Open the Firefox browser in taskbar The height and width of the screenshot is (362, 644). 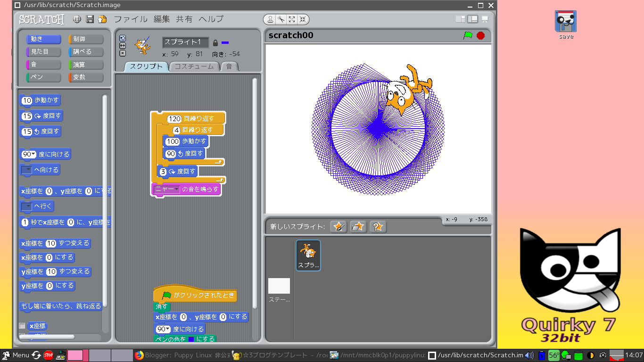[139, 355]
